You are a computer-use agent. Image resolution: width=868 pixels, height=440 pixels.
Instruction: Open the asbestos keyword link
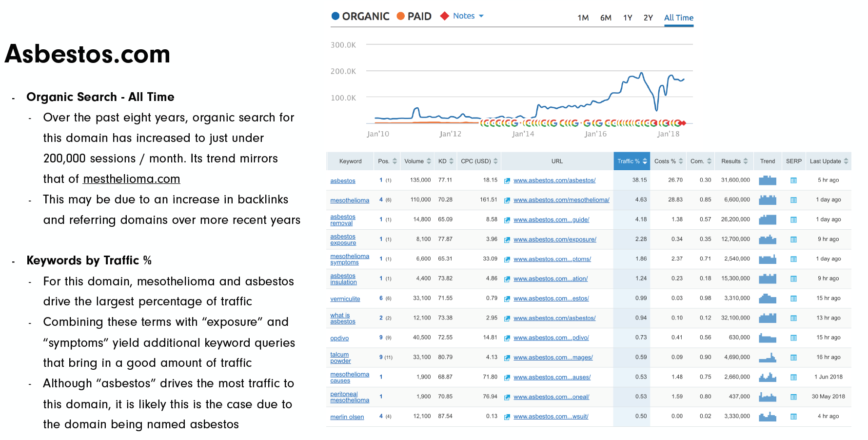pos(343,181)
